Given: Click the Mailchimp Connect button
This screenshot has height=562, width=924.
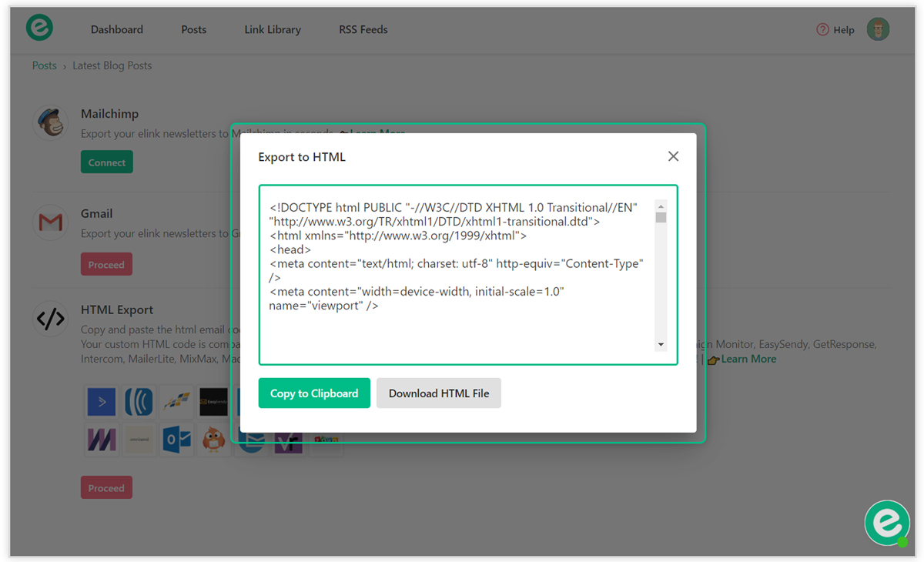Looking at the screenshot, I should (107, 162).
